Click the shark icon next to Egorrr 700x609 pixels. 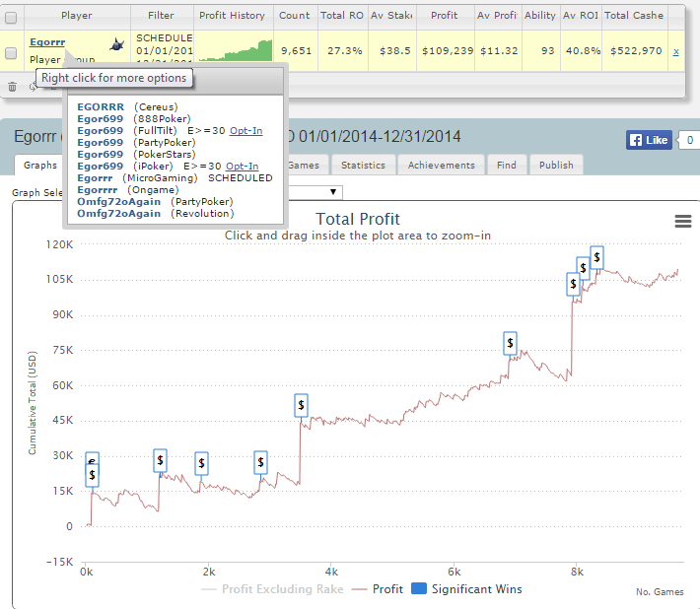pyautogui.click(x=116, y=44)
